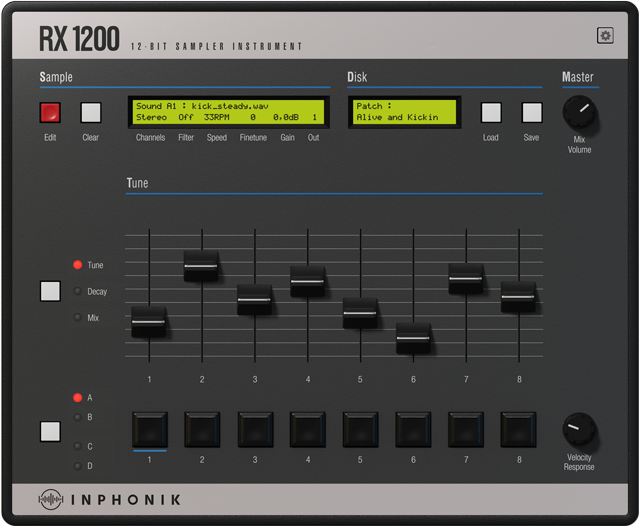Select bank D indicator

[78, 466]
